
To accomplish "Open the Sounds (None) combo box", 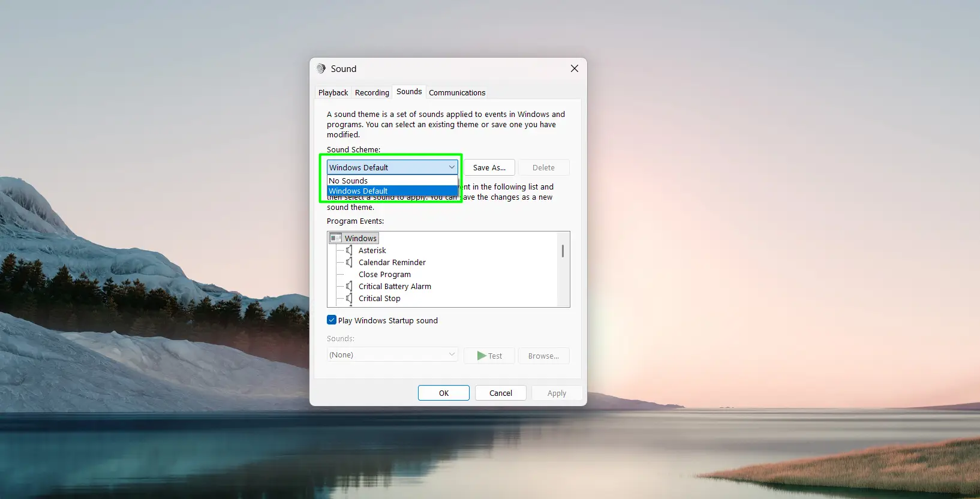I will click(392, 354).
